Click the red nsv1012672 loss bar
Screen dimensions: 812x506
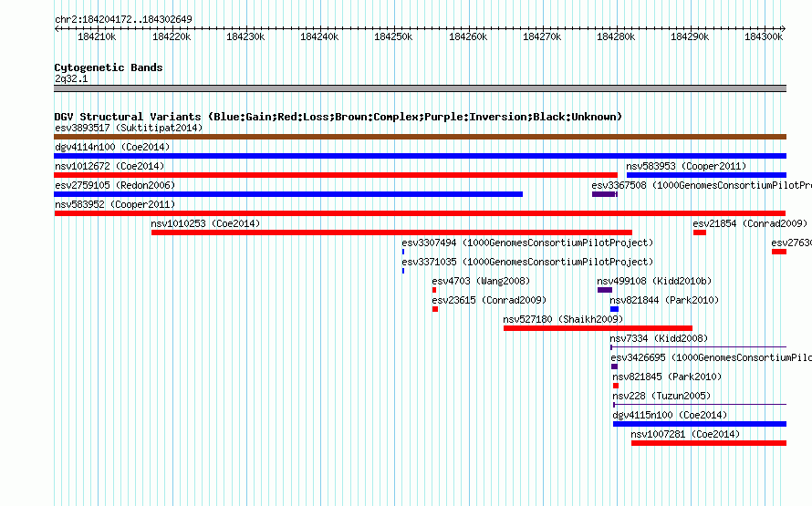336,175
